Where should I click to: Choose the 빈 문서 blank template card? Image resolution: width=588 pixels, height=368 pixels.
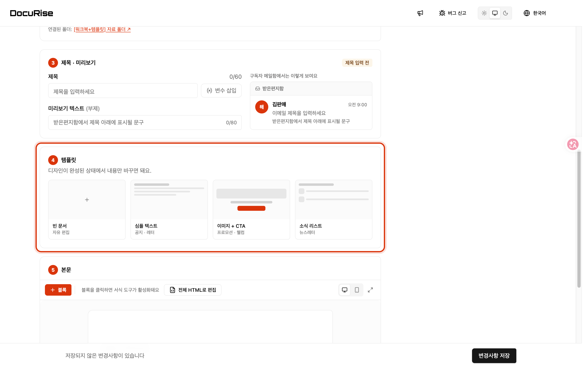(87, 210)
